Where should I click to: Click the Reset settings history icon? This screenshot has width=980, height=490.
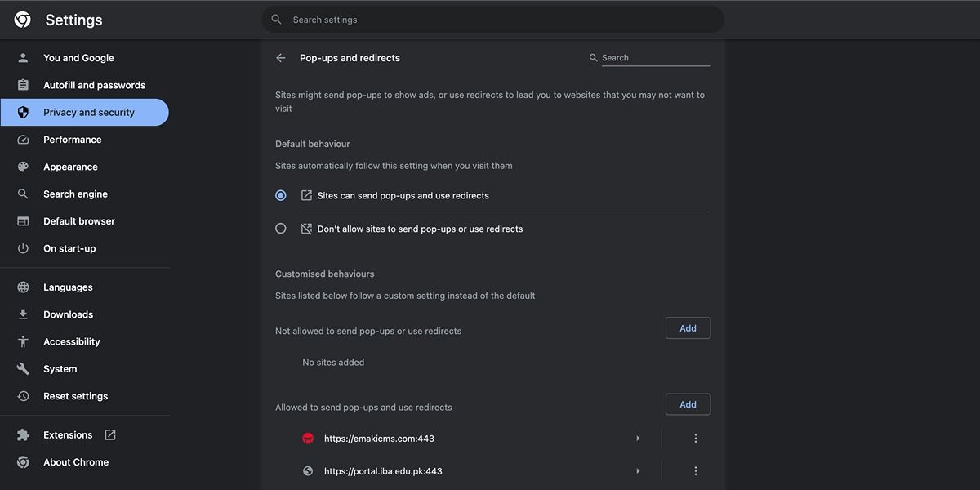pos(23,395)
